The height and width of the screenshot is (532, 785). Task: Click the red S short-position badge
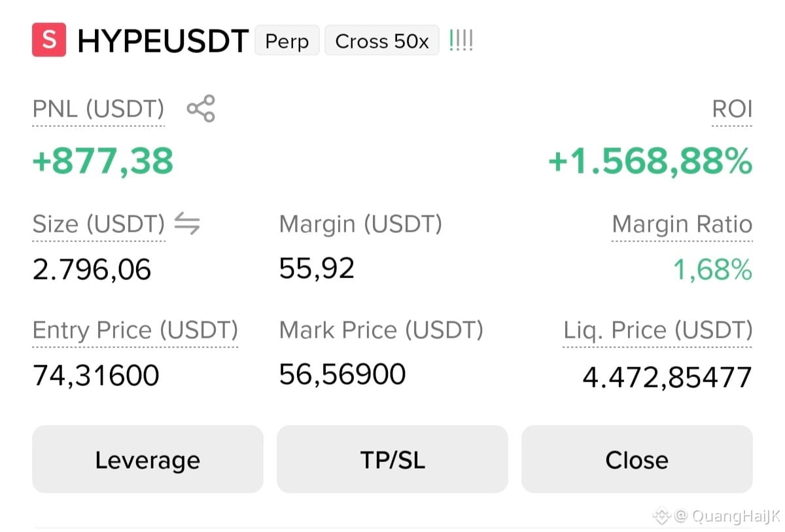49,40
